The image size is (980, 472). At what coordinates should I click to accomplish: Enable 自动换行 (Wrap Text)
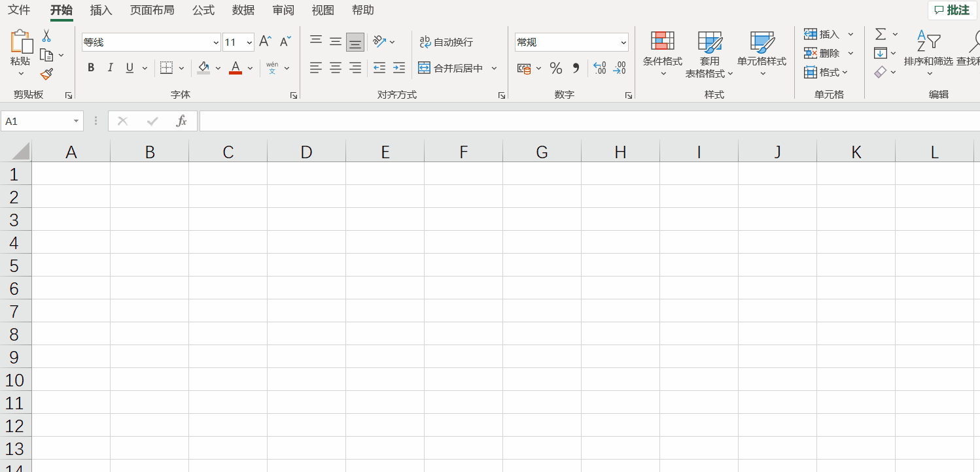click(447, 41)
